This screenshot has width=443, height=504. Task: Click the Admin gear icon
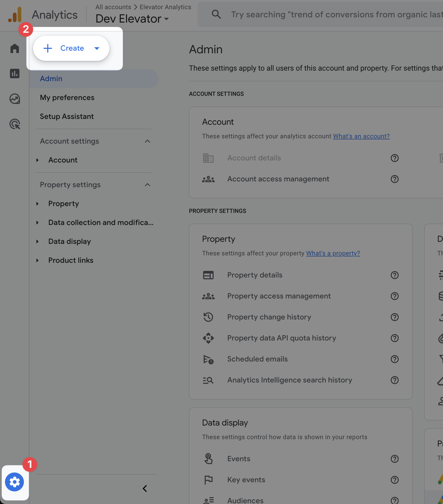coord(14,482)
